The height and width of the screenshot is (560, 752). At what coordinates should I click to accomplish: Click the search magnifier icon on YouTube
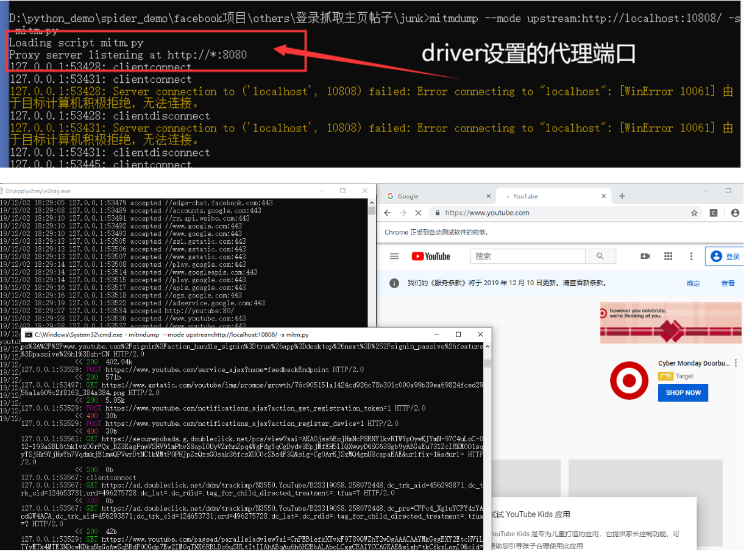pos(601,256)
